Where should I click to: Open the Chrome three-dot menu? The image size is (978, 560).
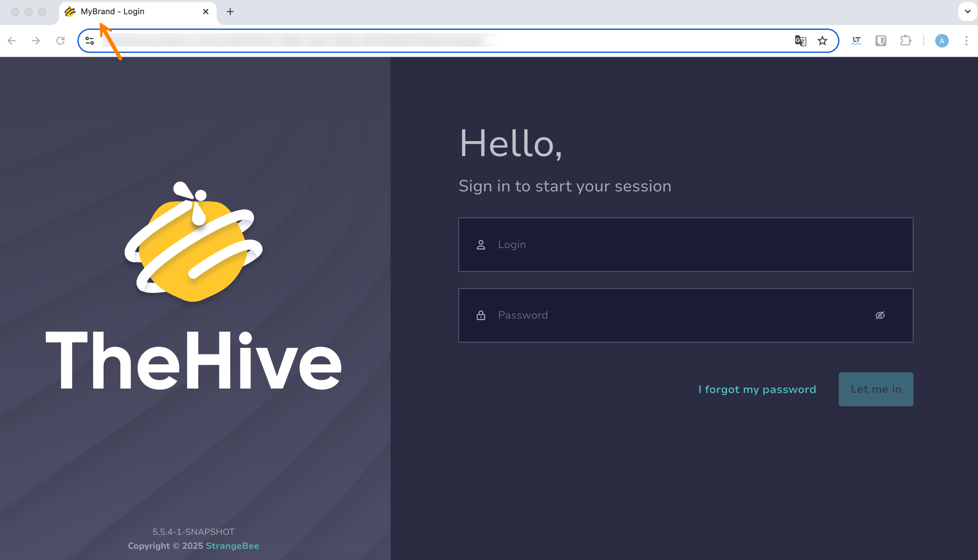(966, 41)
